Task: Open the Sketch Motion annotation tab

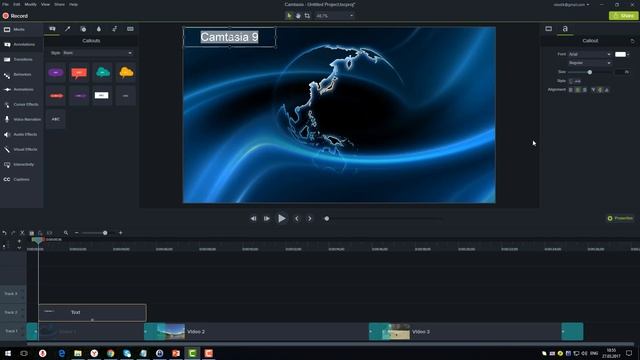Action: click(115, 29)
